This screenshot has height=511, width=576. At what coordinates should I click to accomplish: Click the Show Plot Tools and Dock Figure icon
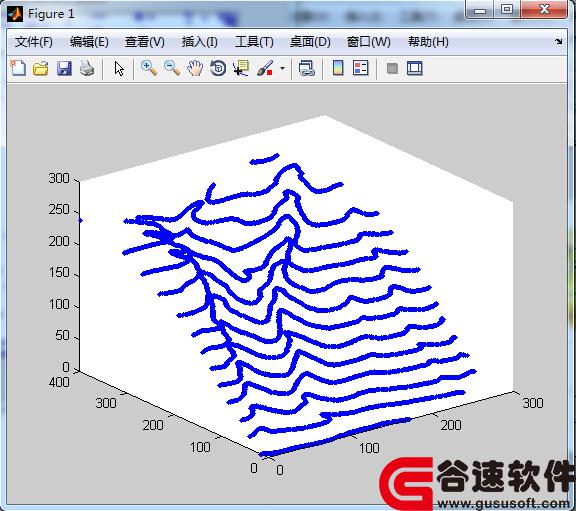415,68
